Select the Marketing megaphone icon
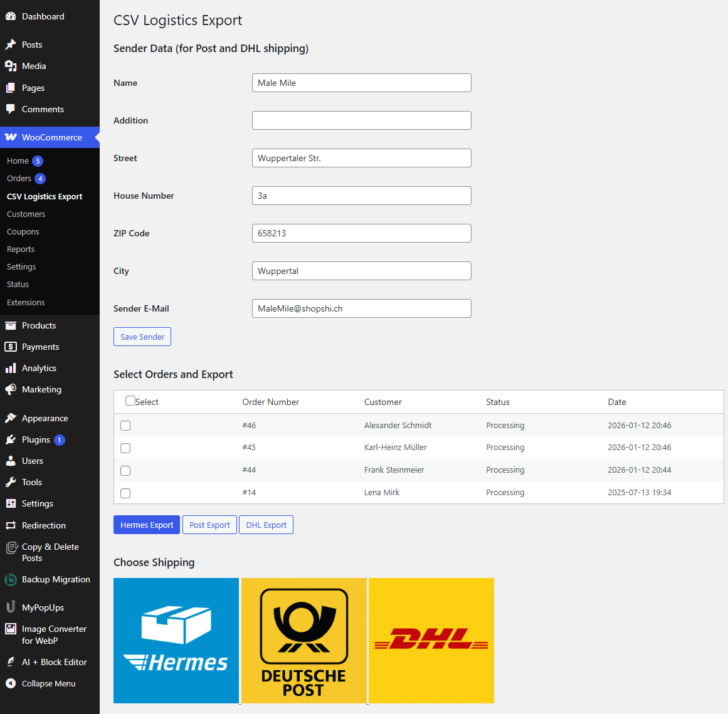Viewport: 728px width, 714px height. [x=11, y=389]
